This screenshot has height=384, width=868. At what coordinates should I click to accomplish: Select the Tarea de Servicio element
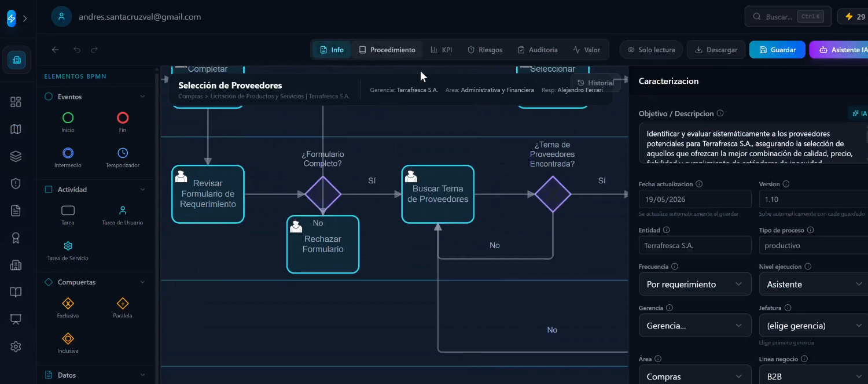tap(68, 250)
